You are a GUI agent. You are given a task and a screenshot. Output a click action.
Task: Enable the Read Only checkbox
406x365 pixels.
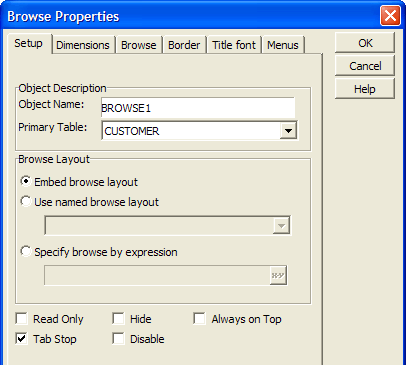tap(22, 319)
